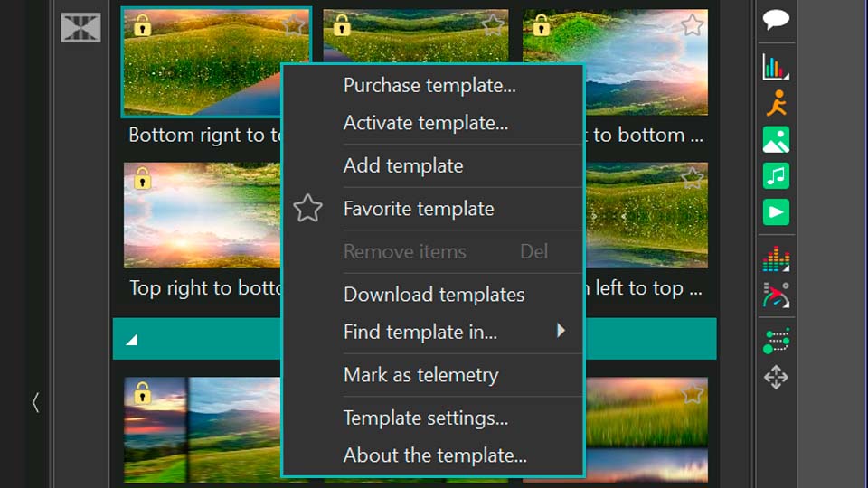The image size is (868, 488).
Task: Toggle star on 'left to top' thumbnail
Action: coord(692,178)
